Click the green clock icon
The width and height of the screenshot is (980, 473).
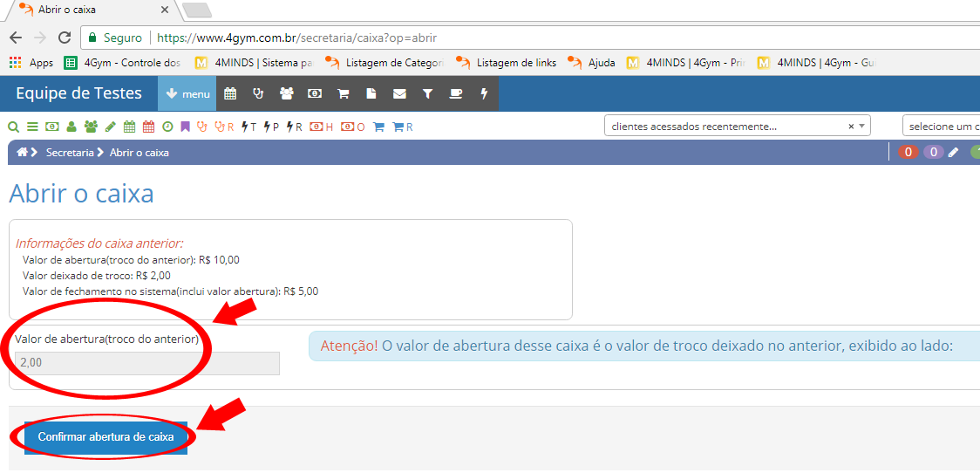coord(167,127)
